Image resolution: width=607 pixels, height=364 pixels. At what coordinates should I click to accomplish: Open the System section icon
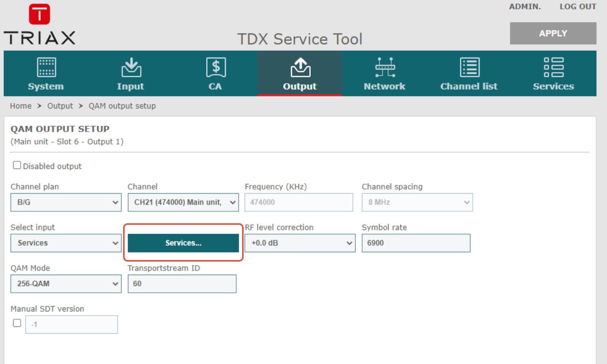click(46, 67)
